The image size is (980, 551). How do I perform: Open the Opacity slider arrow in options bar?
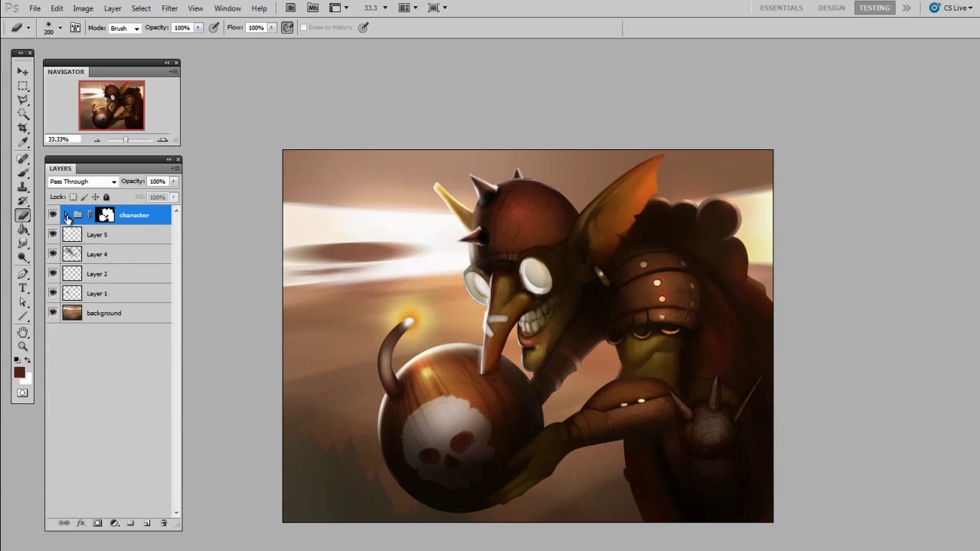[198, 28]
